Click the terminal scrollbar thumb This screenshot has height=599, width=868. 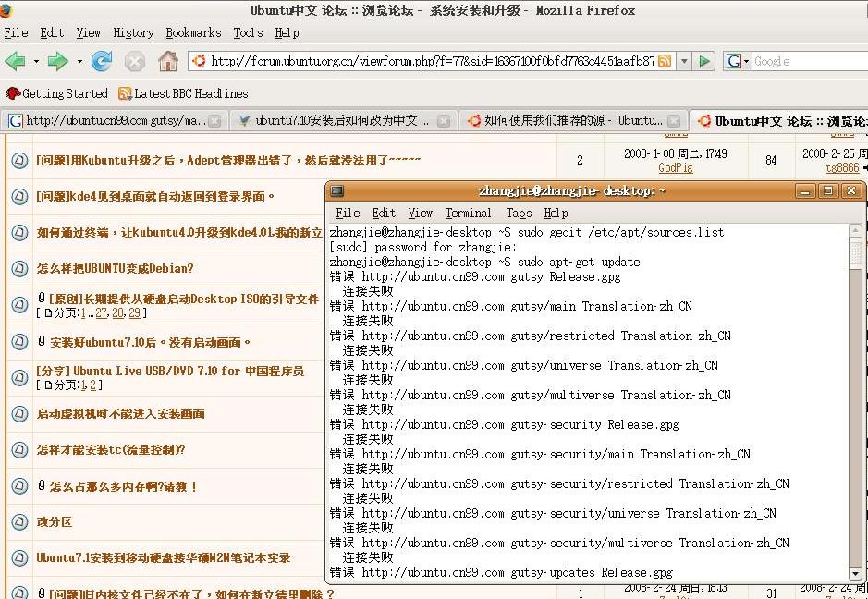(x=855, y=252)
